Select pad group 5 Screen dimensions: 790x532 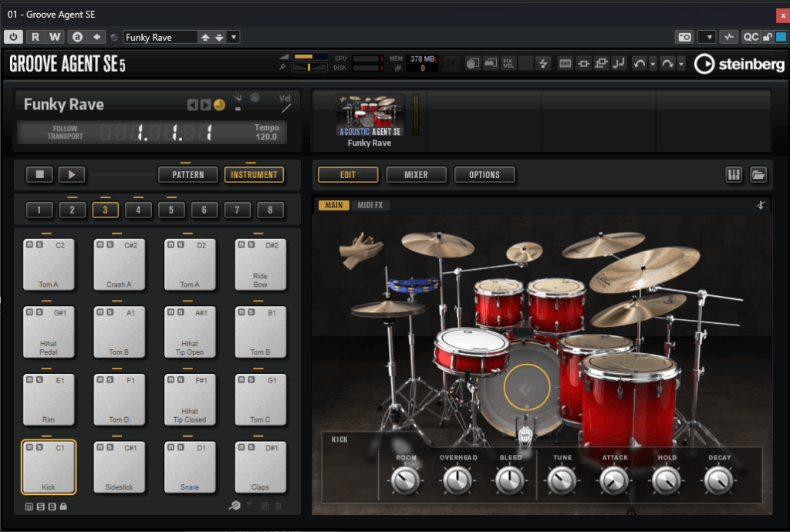tap(171, 210)
